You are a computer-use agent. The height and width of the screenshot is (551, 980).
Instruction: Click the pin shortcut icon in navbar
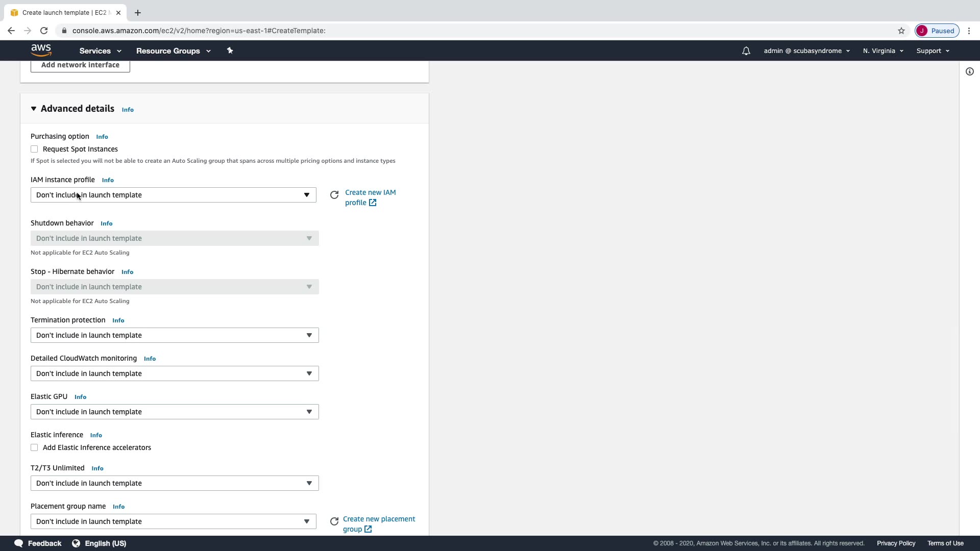tap(230, 51)
